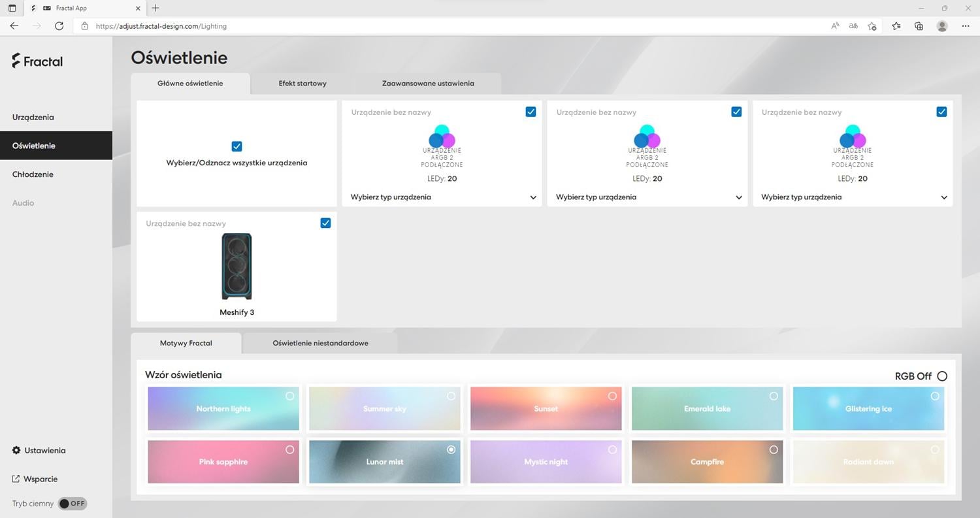
Task: Open browser favorites star icon
Action: (896, 26)
